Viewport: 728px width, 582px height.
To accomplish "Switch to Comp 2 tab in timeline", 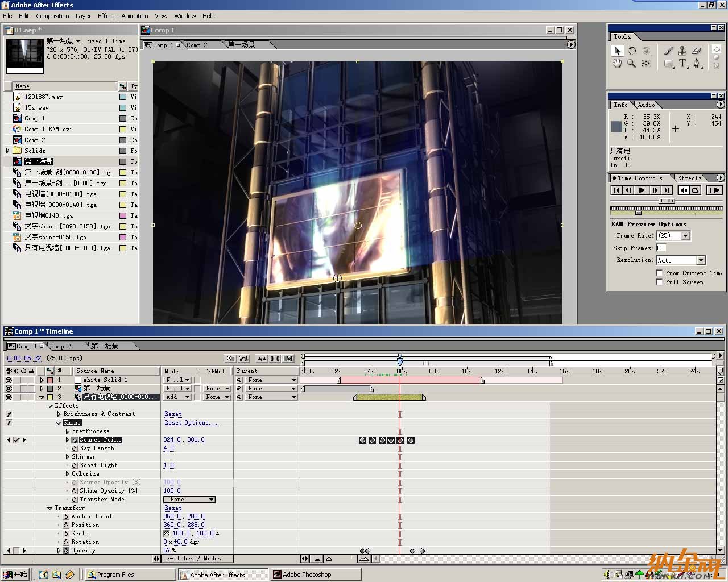I will (61, 346).
